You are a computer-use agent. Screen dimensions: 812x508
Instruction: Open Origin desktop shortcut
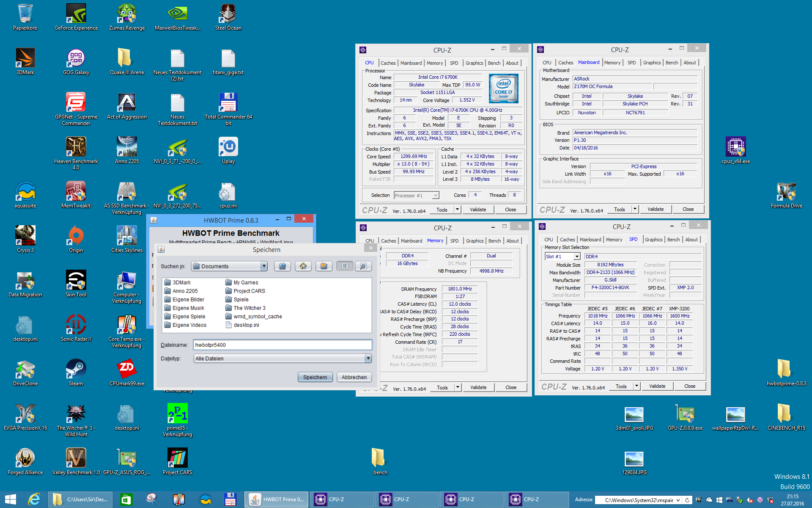[76, 239]
